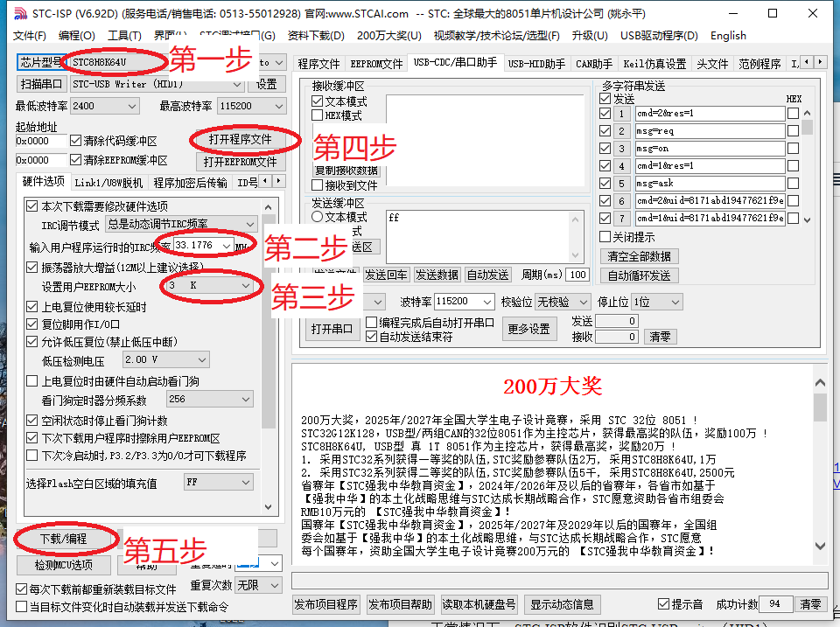The height and width of the screenshot is (627, 840).
Task: Toggle 本次下载需要修改硬件选项 checkbox
Action: tap(32, 206)
